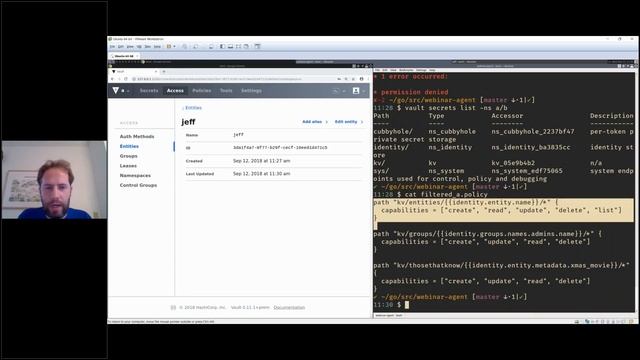Screen dimensions: 640x360
Task: Click the browser back button
Action: click(112, 79)
